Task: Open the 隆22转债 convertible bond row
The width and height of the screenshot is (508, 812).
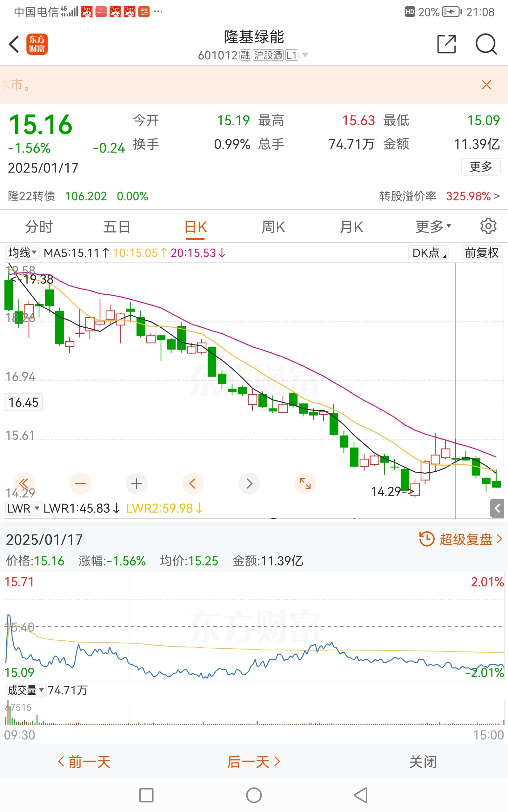Action: click(78, 196)
